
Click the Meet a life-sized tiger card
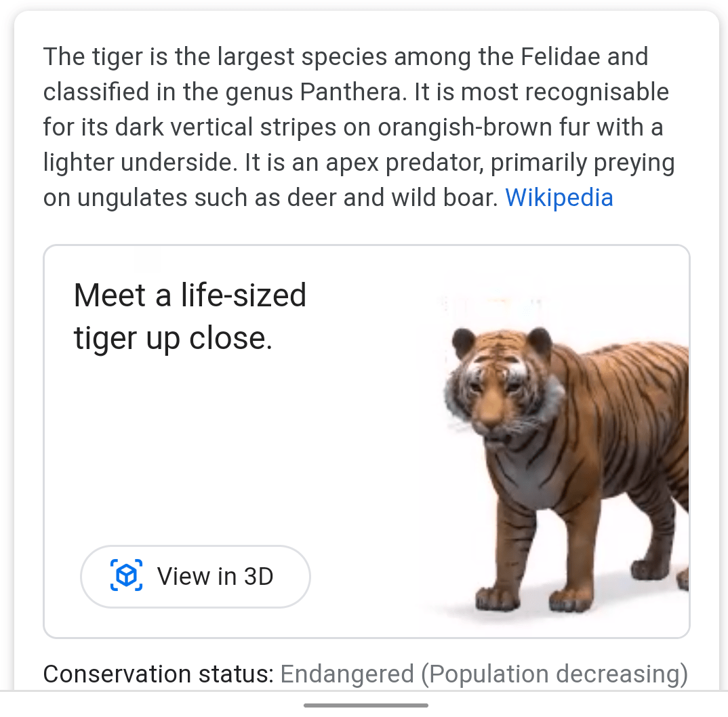pyautogui.click(x=366, y=441)
